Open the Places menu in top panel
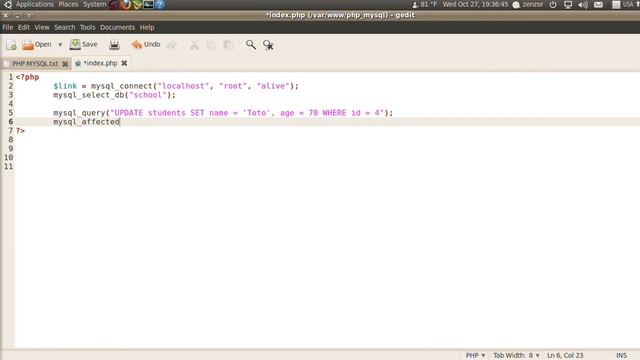The width and height of the screenshot is (640, 360). [x=68, y=4]
